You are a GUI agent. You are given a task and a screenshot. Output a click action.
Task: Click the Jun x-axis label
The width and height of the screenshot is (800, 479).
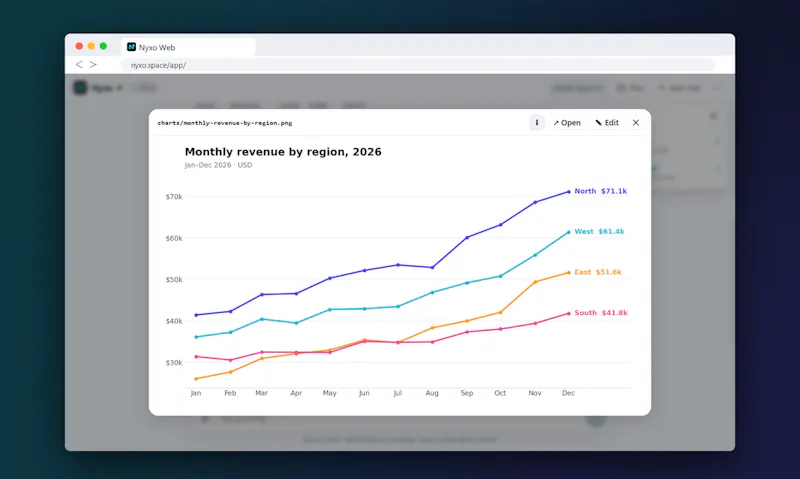coord(364,393)
